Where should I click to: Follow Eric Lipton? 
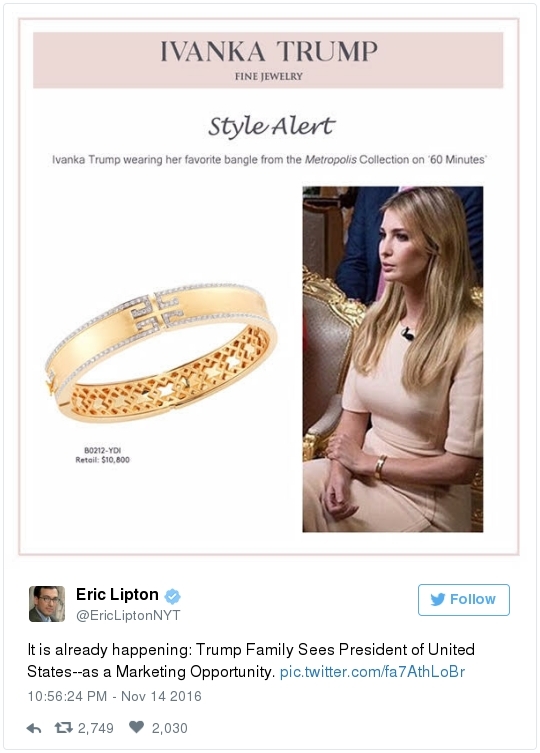pyautogui.click(x=464, y=600)
